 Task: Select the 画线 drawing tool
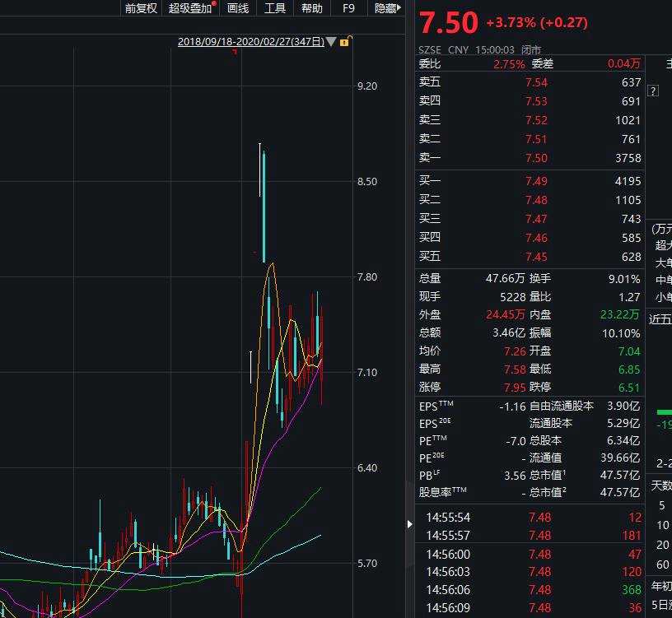(238, 8)
